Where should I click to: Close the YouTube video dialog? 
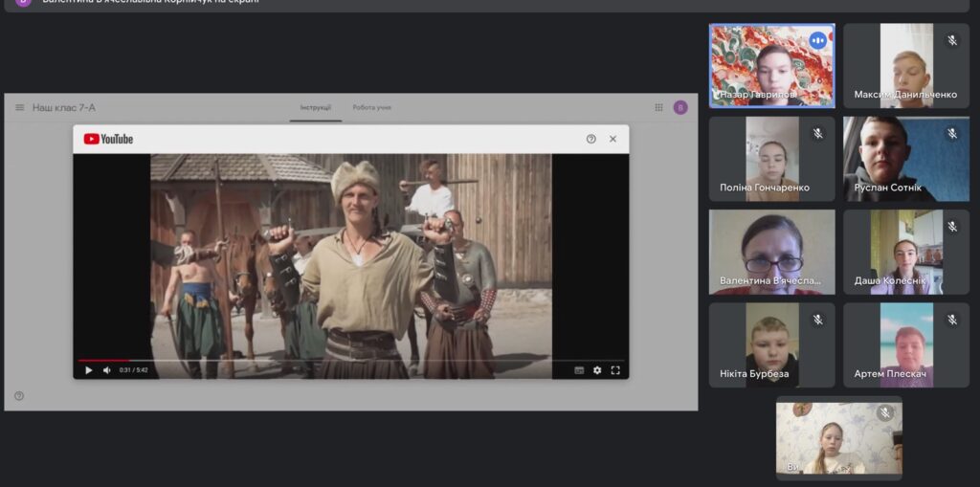click(612, 139)
